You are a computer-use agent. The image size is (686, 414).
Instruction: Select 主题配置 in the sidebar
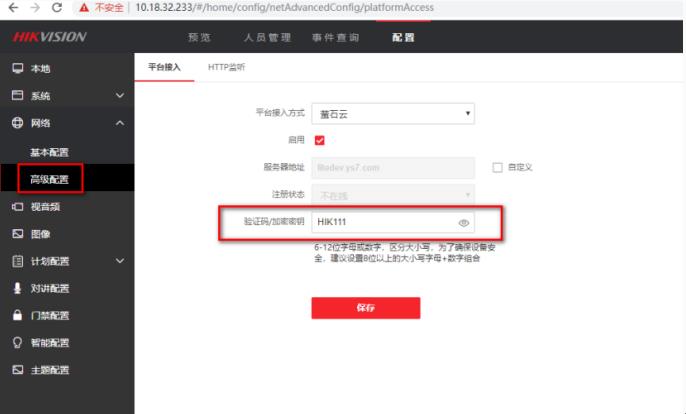click(x=50, y=370)
